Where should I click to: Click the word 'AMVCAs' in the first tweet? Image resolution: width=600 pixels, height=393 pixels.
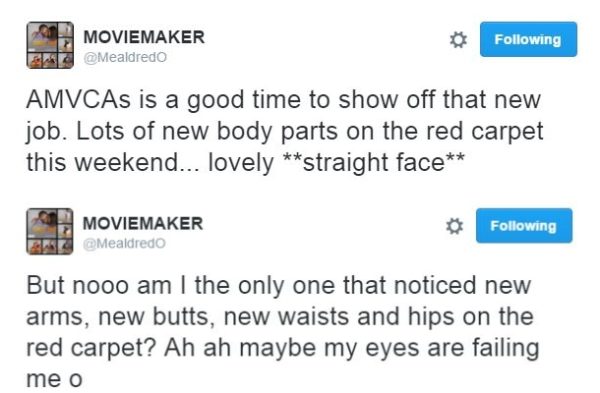78,99
